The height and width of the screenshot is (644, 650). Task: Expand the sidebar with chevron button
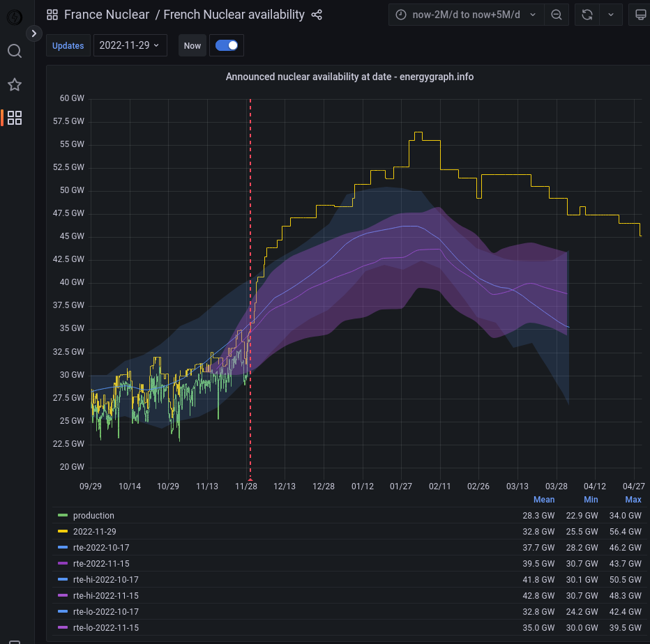[34, 33]
